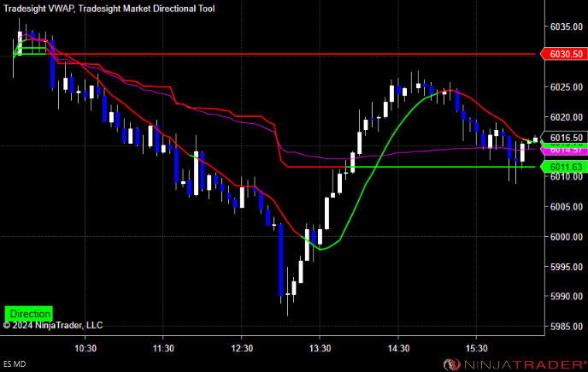Select the green 6011.63 price marker
The height and width of the screenshot is (372, 588).
coord(564,167)
